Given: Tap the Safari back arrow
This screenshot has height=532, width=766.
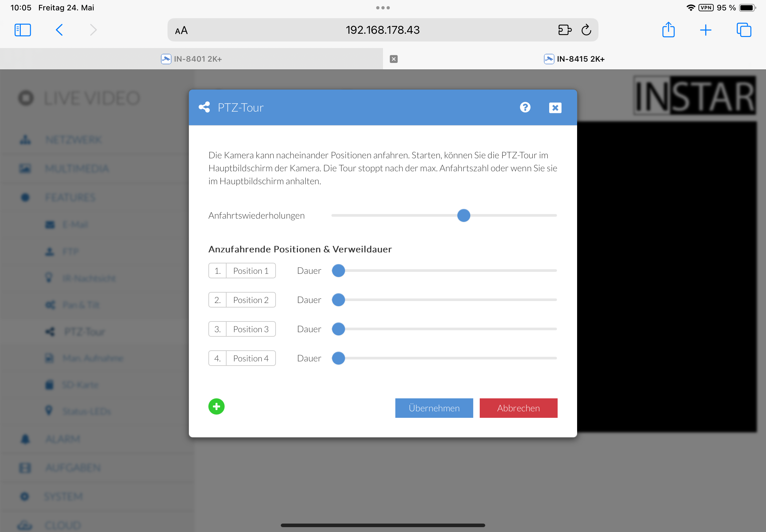Looking at the screenshot, I should click(59, 30).
